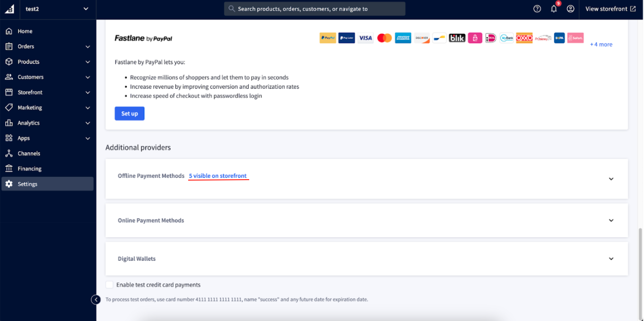Click the Storefront shop icon
This screenshot has height=321, width=644.
click(9, 92)
